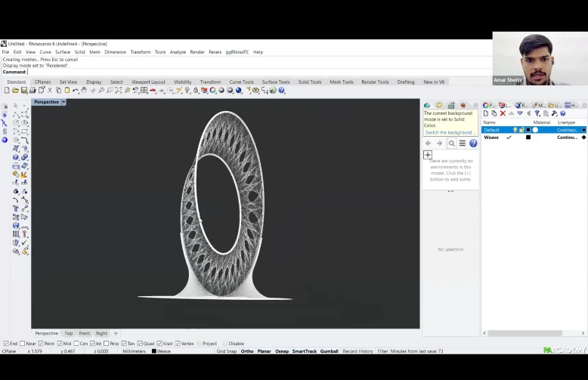Add a new environment with plus button
Viewport: 588px width, 380px height.
pyautogui.click(x=428, y=155)
